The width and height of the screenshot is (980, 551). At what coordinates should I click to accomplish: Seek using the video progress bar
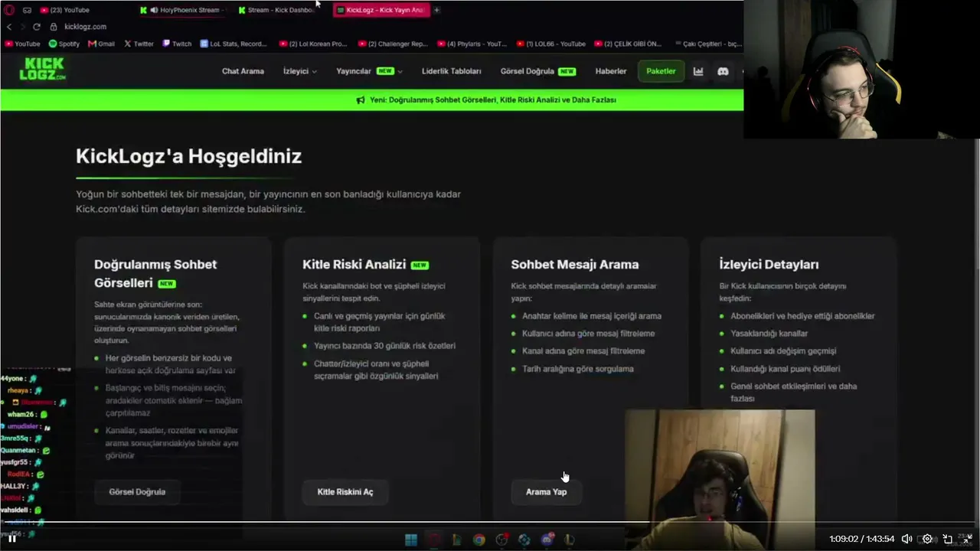490,523
